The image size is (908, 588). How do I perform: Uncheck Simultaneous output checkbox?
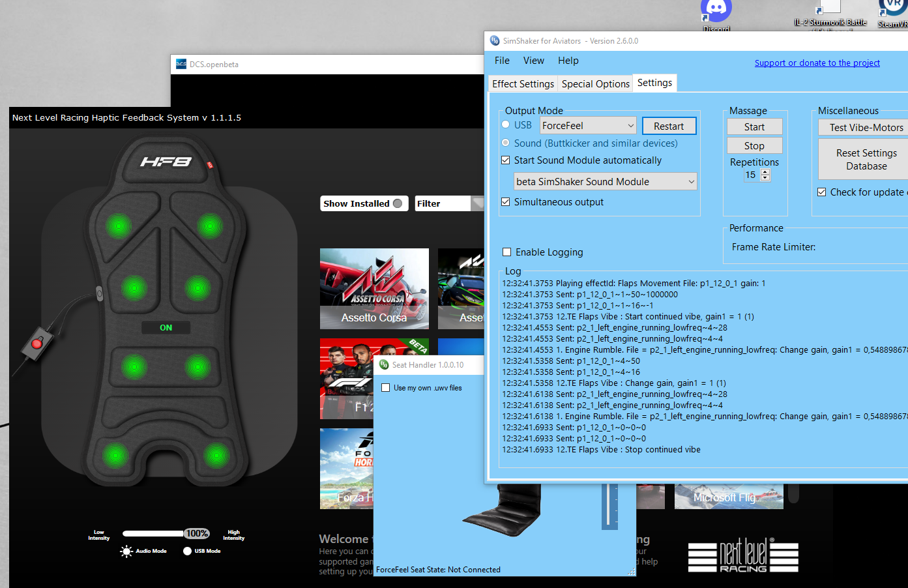point(505,202)
